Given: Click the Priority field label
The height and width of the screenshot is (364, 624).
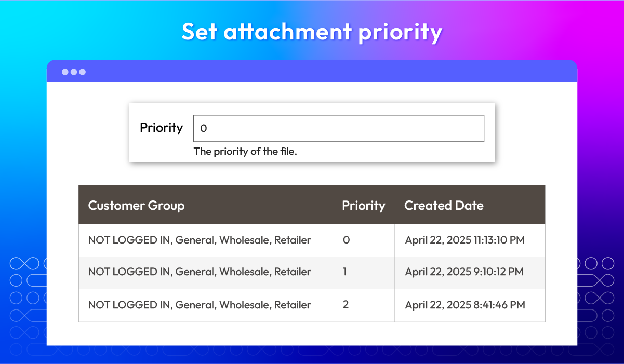Looking at the screenshot, I should (162, 128).
